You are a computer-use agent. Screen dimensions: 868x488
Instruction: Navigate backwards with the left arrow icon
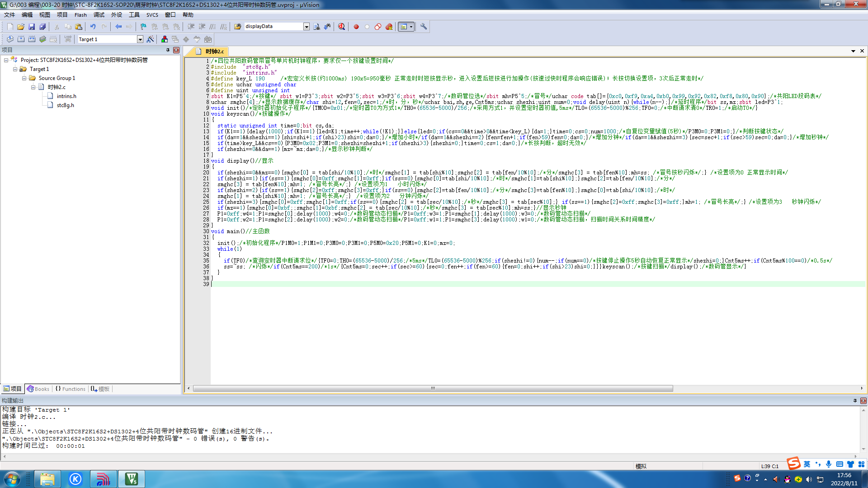(x=118, y=27)
